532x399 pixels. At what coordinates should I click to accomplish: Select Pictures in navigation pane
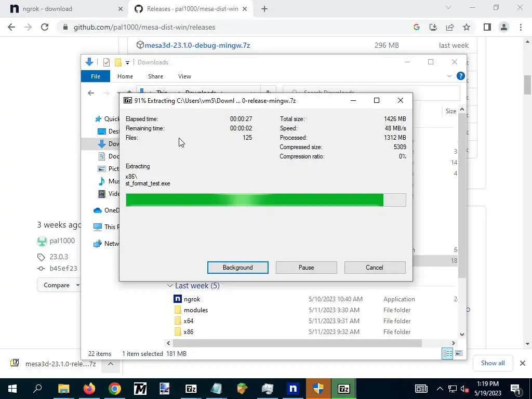point(108,169)
